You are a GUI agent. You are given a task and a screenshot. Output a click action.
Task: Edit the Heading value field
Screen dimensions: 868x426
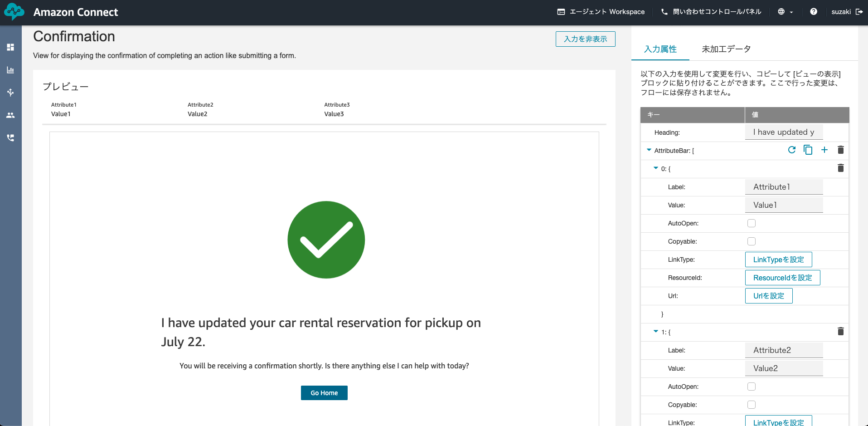coord(784,132)
